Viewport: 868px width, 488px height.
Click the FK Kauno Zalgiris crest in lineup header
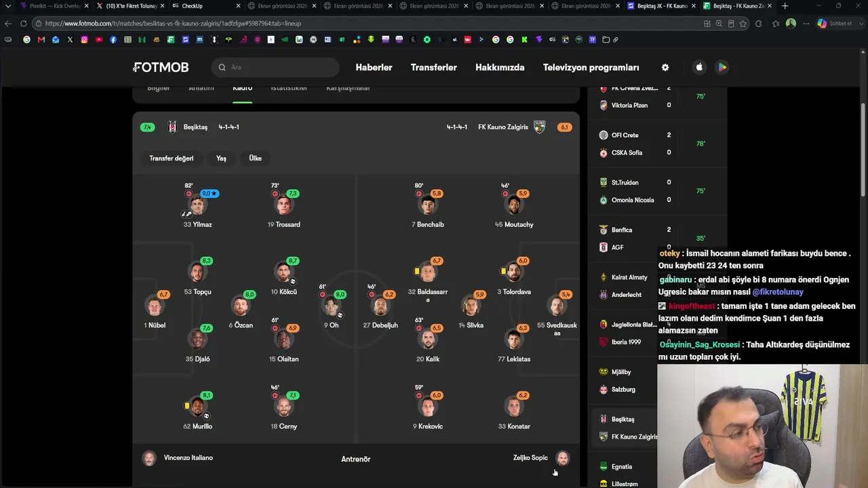pyautogui.click(x=539, y=127)
